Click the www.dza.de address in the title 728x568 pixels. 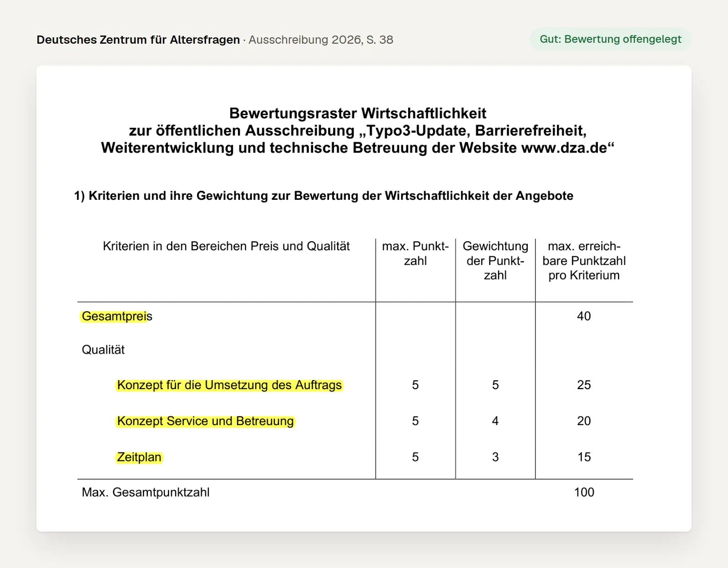(x=564, y=148)
